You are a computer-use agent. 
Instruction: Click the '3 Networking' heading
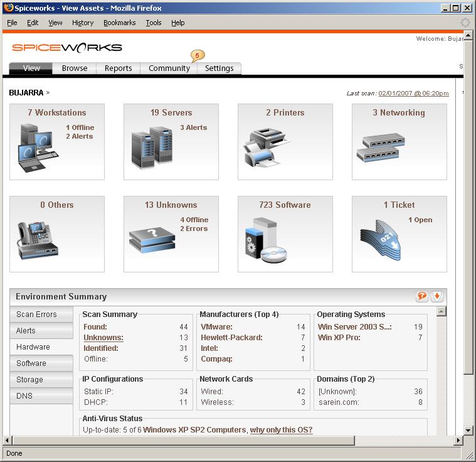(399, 112)
